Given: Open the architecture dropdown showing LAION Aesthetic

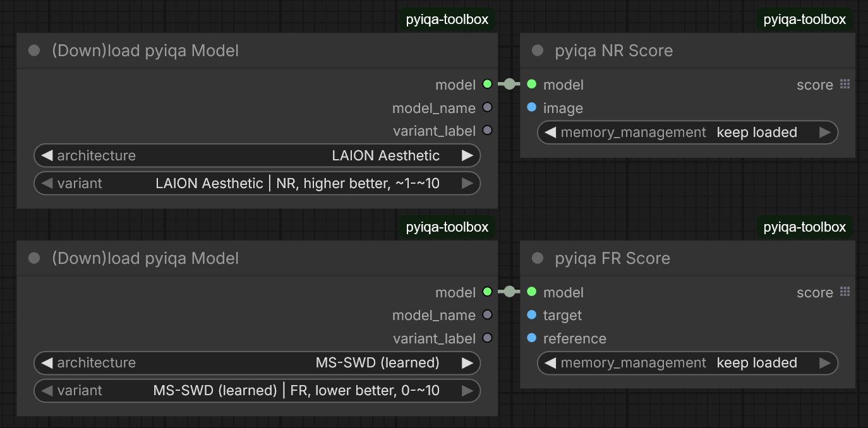Looking at the screenshot, I should (257, 155).
